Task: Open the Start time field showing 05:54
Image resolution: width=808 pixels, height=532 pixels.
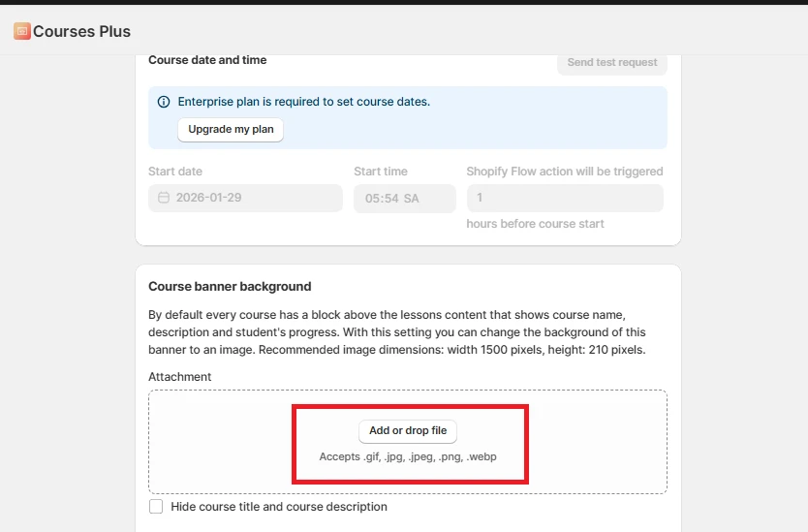Action: pos(404,199)
